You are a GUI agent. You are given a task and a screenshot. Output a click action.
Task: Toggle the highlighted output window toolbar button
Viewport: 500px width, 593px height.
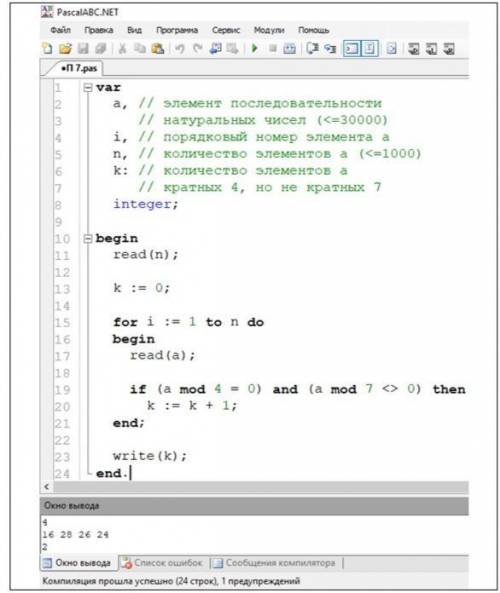click(x=351, y=48)
